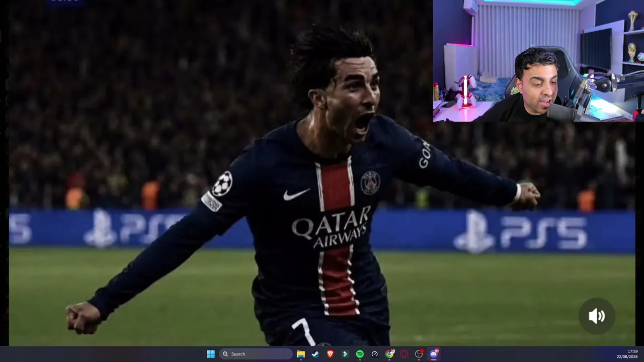The height and width of the screenshot is (362, 644).
Task: Open the speedometer gauge taskbar app
Action: click(374, 354)
